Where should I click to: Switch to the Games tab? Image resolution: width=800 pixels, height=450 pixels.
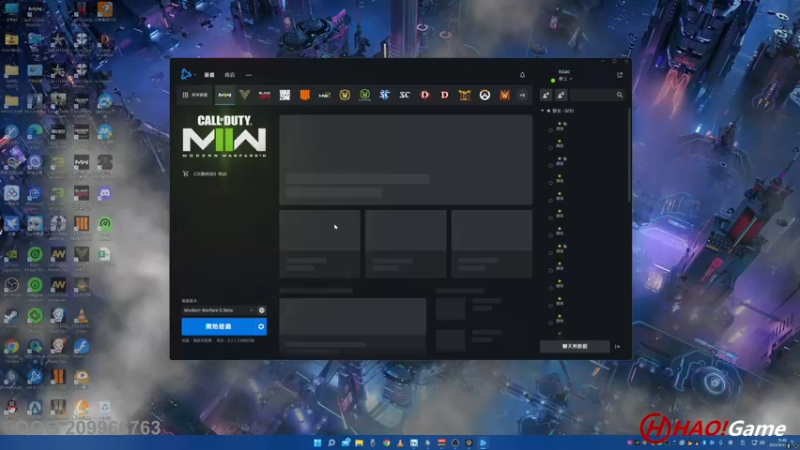(x=209, y=75)
